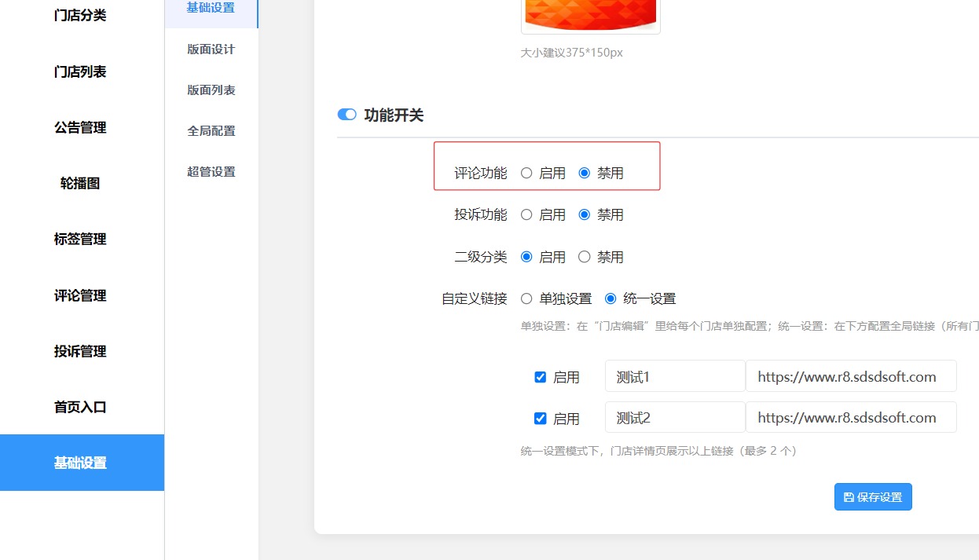Focus the URL field next to 测试1
Screen dimensions: 979x560
pyautogui.click(x=851, y=376)
